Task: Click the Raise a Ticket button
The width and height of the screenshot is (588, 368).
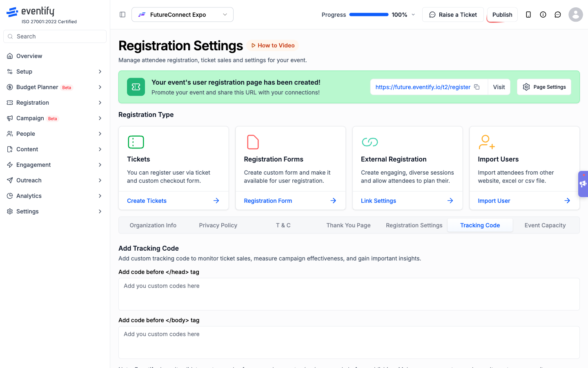Action: click(x=453, y=15)
